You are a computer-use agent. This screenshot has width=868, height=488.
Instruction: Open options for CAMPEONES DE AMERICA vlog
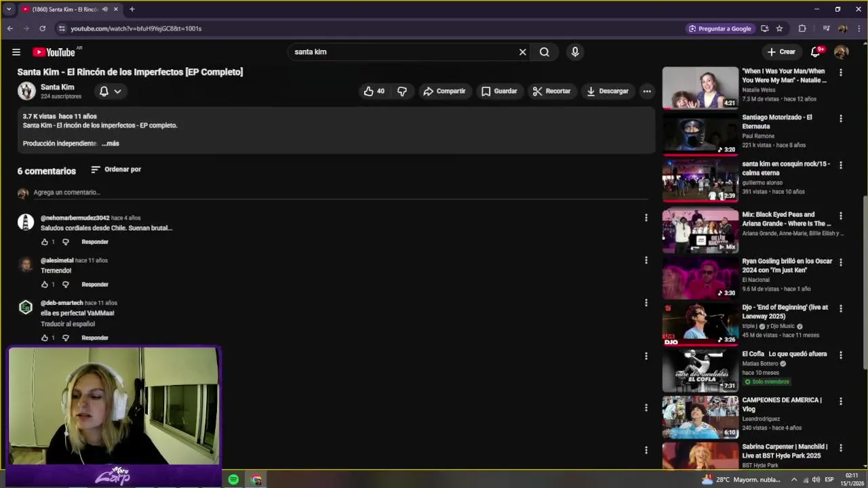[x=841, y=401]
